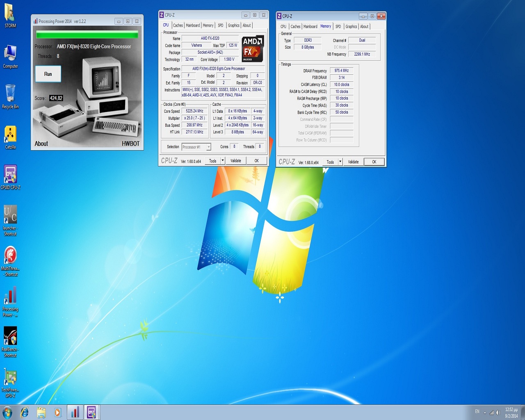Screen dimensions: 525x420
Task: Click Run in Processing Power 2014
Action: [48, 74]
